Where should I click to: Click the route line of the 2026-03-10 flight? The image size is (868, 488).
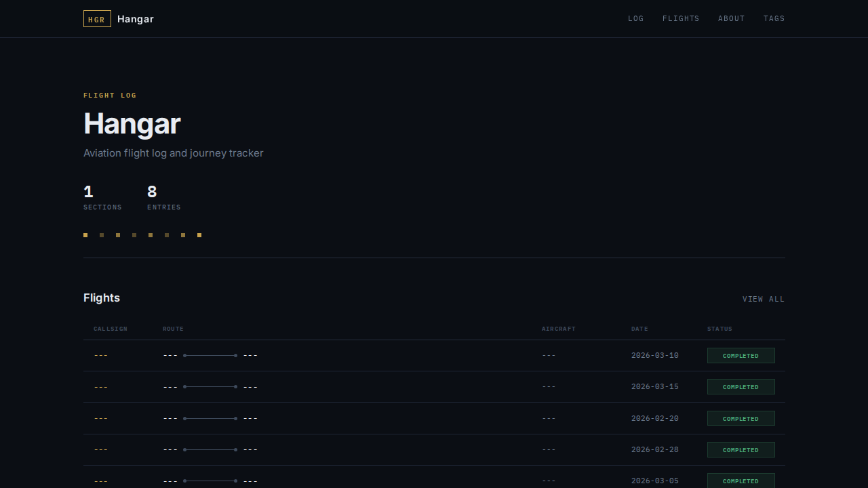coord(210,356)
